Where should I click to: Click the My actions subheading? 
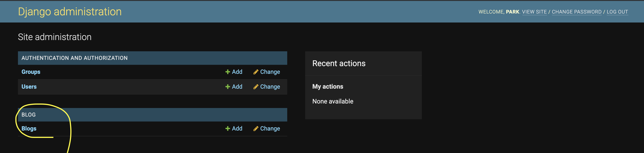point(328,87)
